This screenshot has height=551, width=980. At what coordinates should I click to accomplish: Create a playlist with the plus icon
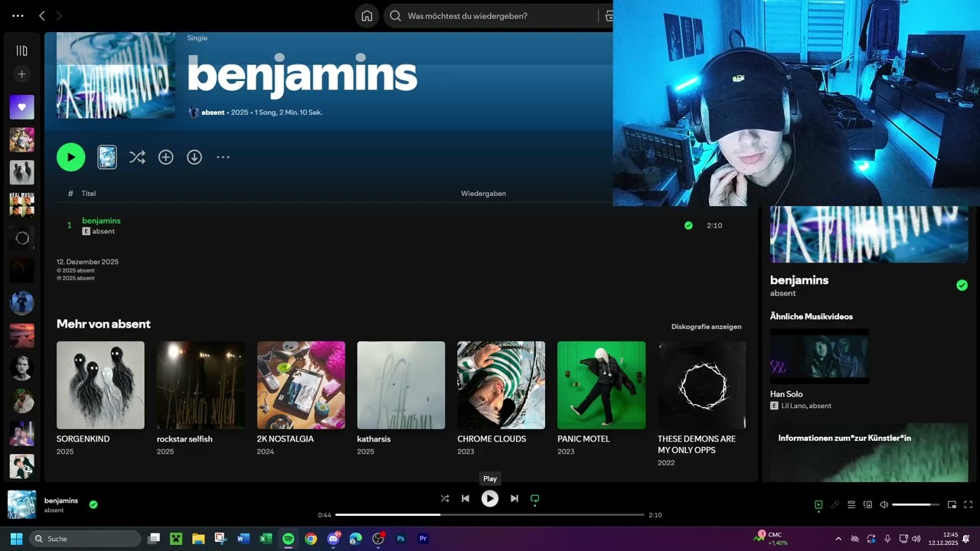click(21, 74)
